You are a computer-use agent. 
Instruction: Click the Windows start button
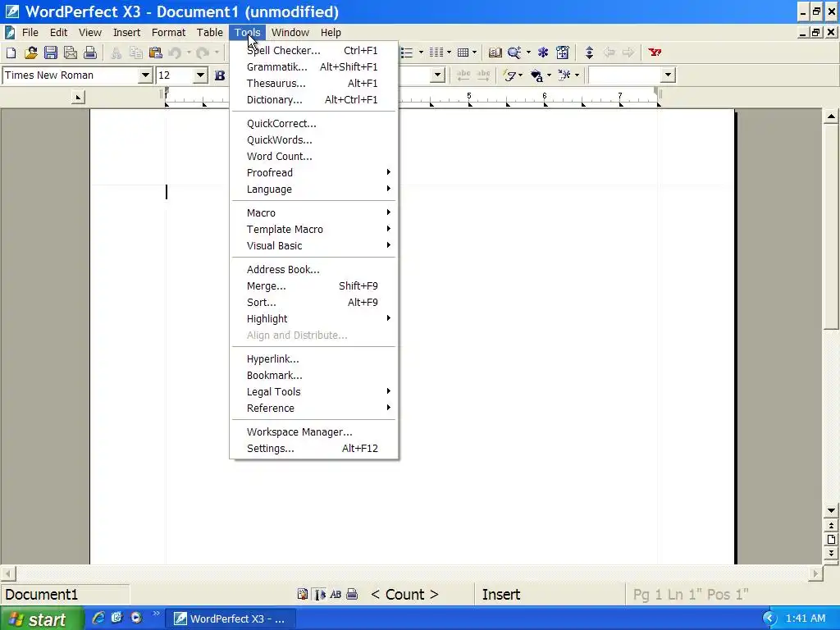[42, 619]
